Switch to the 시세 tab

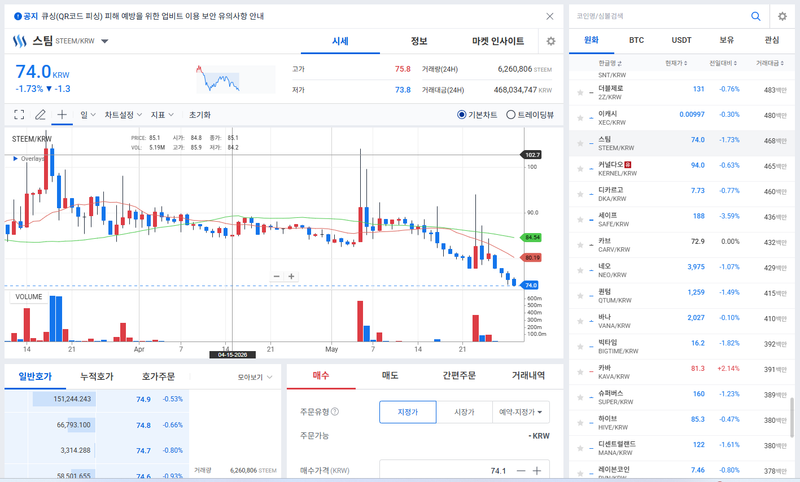coord(340,41)
